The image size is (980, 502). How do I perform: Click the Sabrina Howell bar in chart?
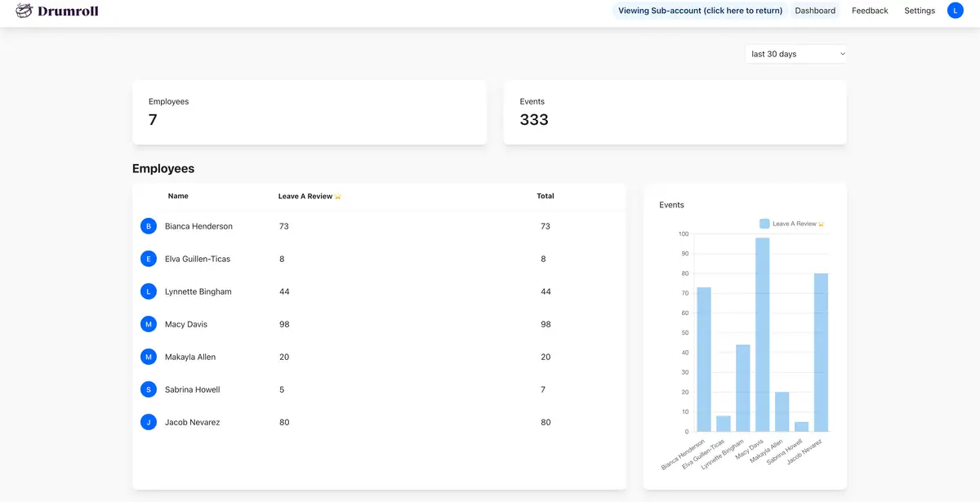click(x=801, y=426)
